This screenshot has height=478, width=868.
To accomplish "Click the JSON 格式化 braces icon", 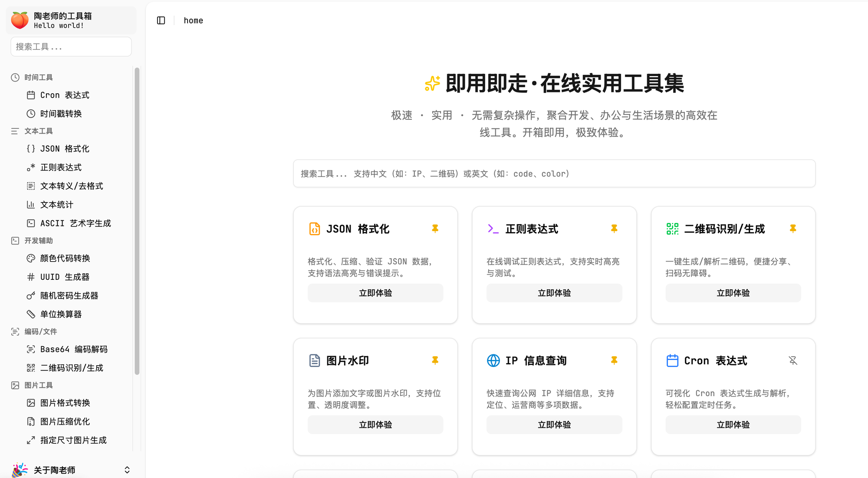I will (x=30, y=148).
